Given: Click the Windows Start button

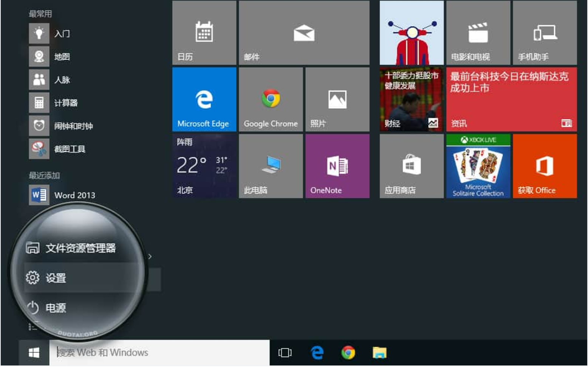Looking at the screenshot, I should point(34,353).
